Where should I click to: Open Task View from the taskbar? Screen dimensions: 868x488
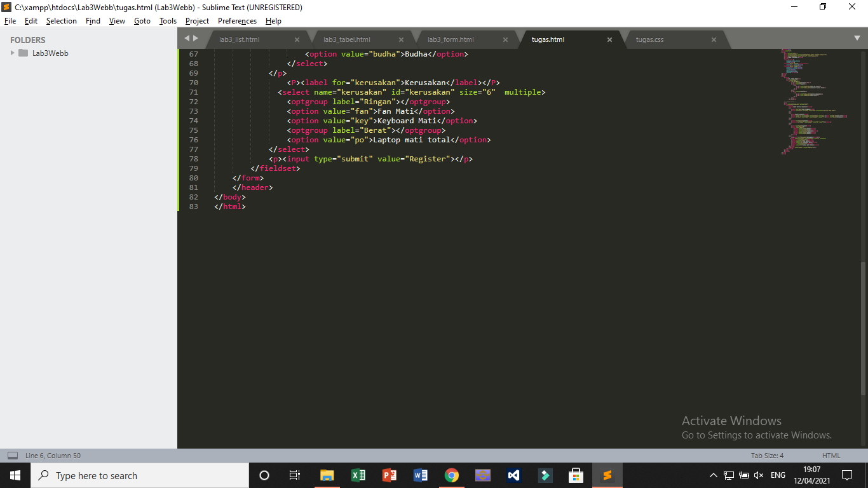pos(294,475)
